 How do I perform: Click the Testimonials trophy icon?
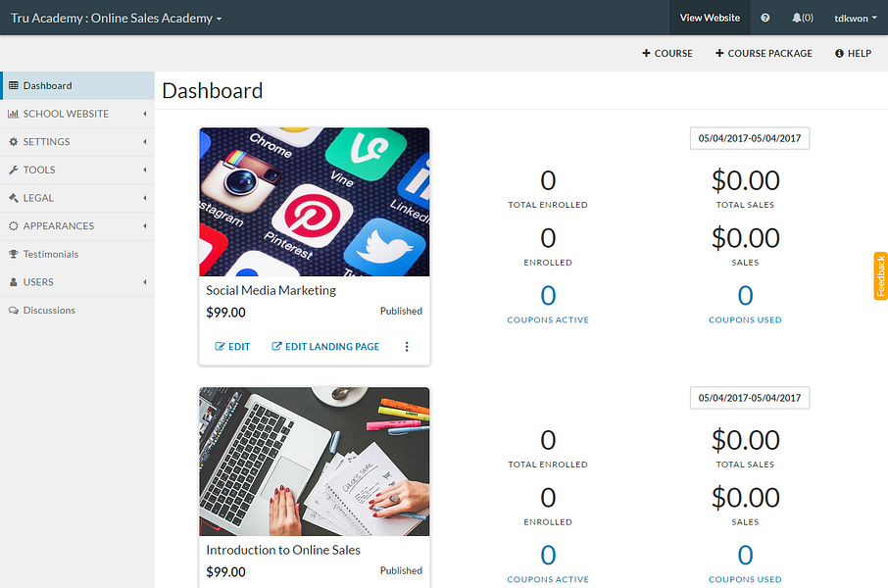coord(14,254)
